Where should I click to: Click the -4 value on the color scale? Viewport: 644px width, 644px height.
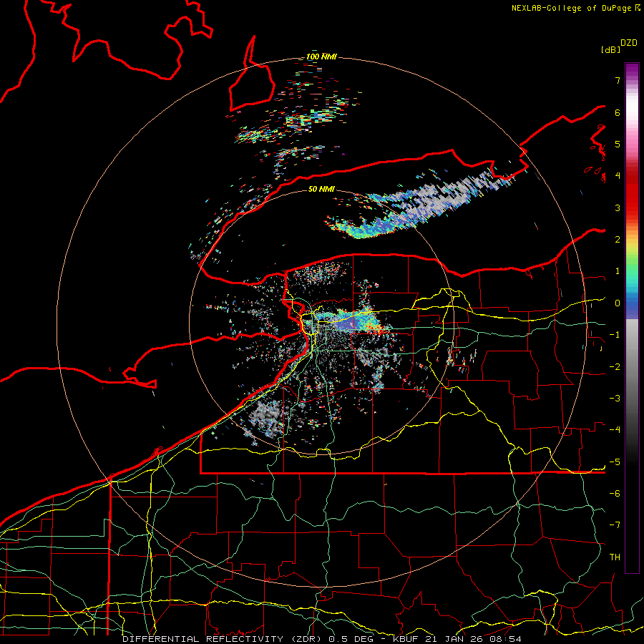coord(615,430)
